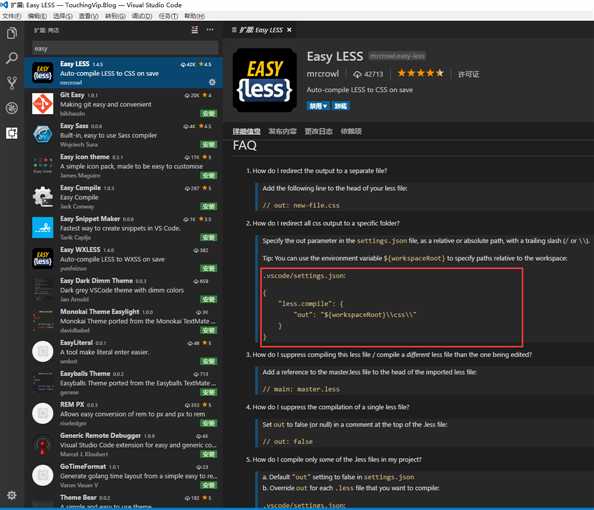
Task: Clear extensions search results icon
Action: click(x=195, y=30)
